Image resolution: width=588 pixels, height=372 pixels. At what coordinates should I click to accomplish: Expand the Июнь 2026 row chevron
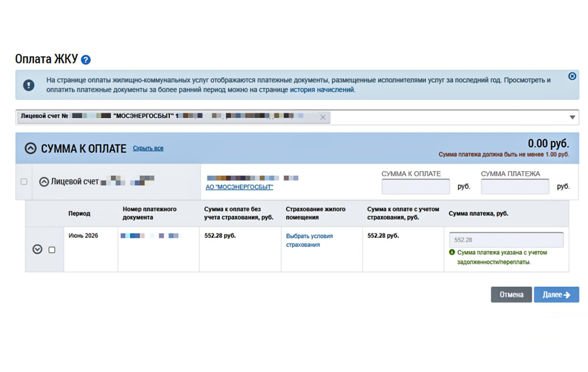pyautogui.click(x=37, y=249)
